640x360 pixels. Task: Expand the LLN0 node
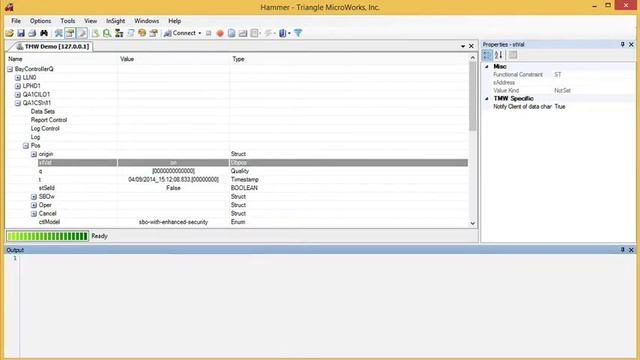[18, 78]
